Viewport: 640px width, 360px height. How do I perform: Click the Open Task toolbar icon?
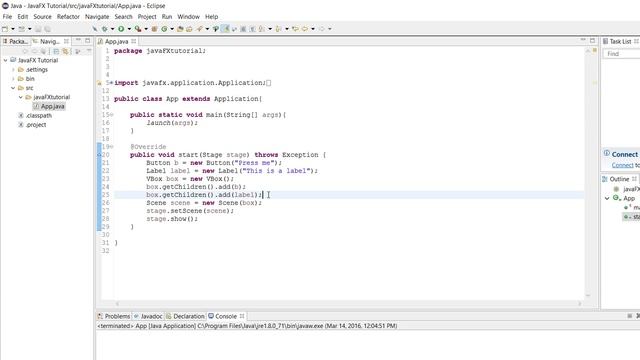tap(189, 29)
